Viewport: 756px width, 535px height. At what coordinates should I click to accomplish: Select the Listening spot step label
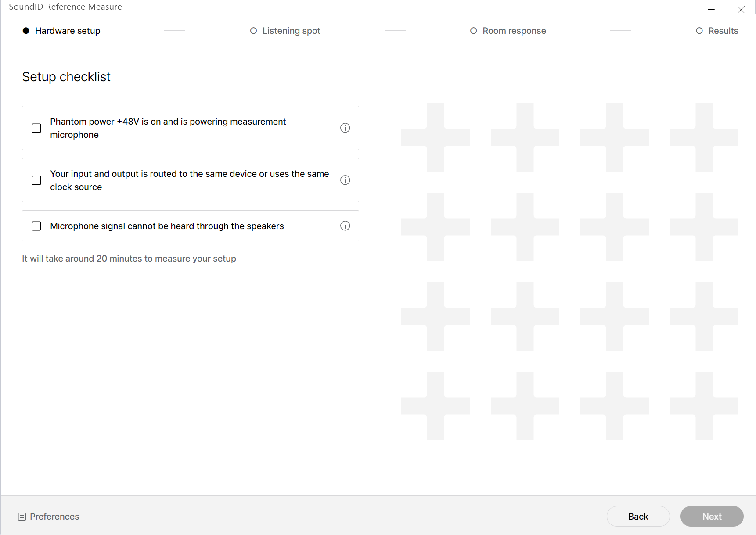pos(291,31)
